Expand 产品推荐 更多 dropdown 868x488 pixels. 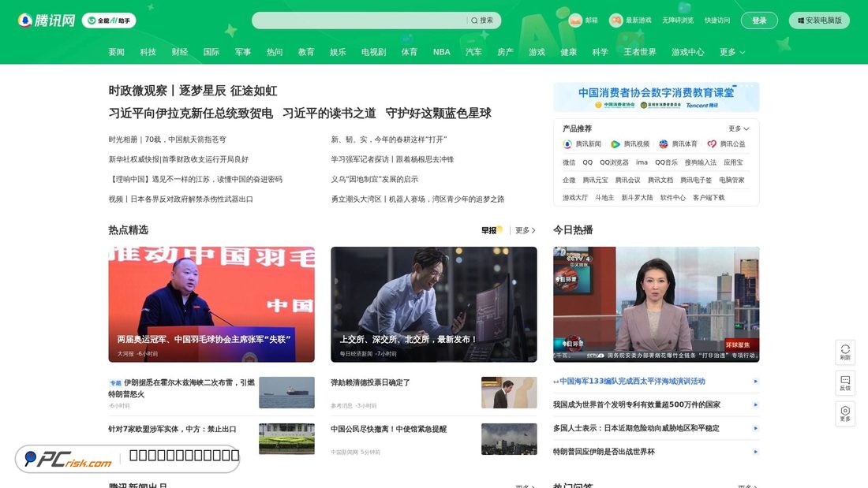coord(739,129)
